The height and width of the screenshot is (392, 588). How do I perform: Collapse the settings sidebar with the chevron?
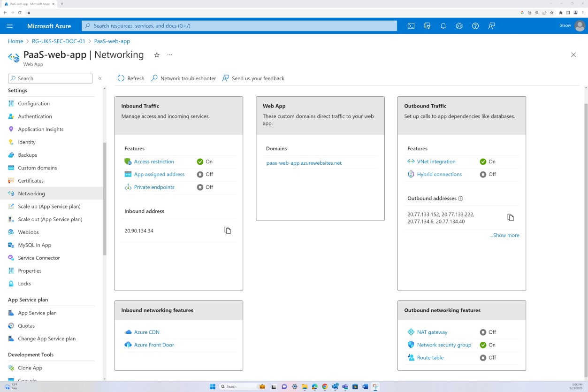click(x=99, y=78)
